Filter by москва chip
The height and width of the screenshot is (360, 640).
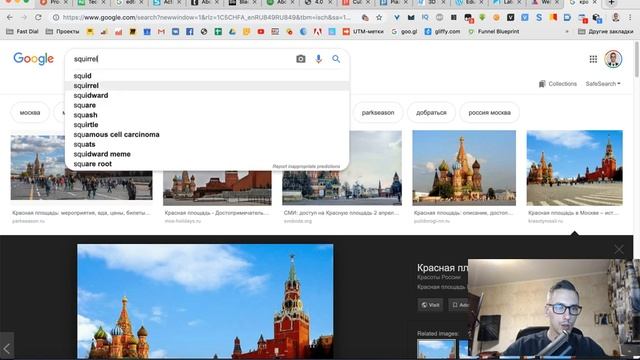pyautogui.click(x=30, y=113)
